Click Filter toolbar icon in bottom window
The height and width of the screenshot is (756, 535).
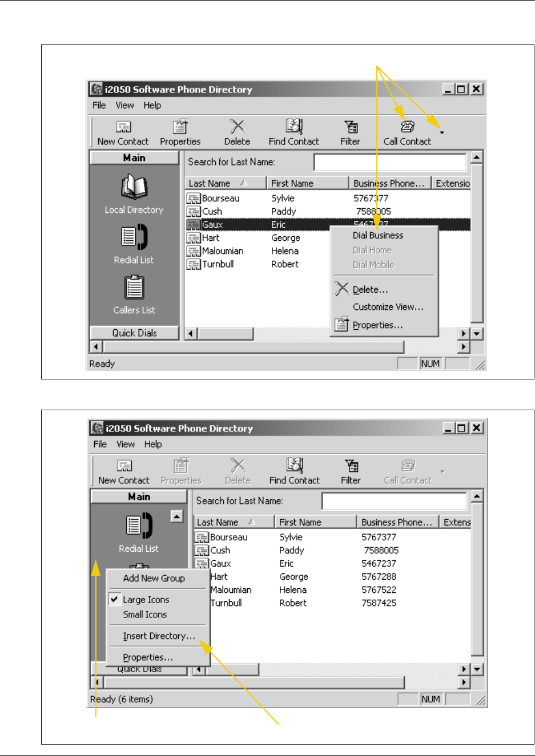coord(351,465)
